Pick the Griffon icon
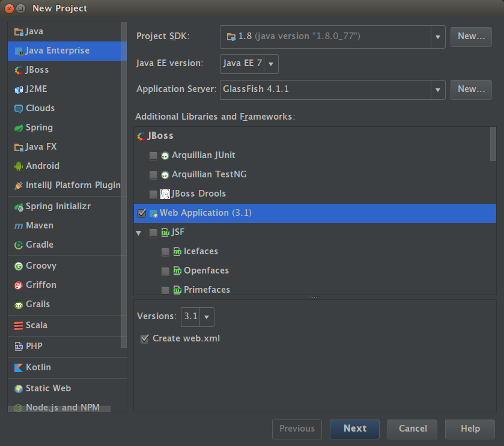The height and width of the screenshot is (446, 504). [19, 286]
